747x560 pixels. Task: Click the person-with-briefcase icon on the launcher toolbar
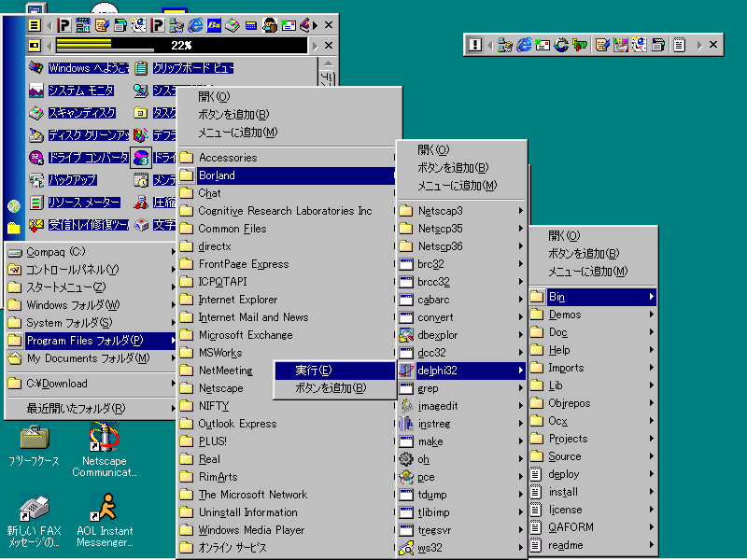point(270,25)
